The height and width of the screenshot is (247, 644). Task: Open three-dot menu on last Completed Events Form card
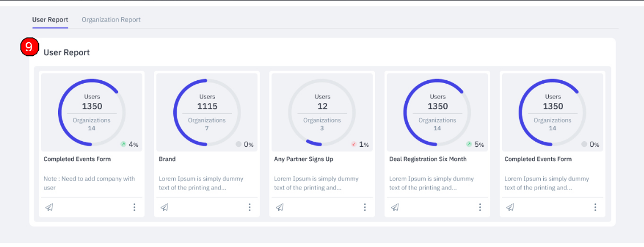point(595,207)
